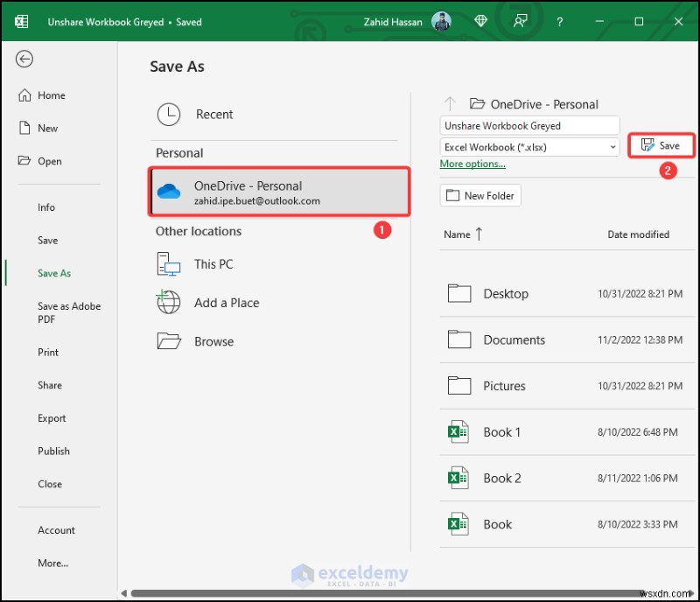This screenshot has height=602, width=700.
Task: Click the Open folder icon in sidebar
Action: (x=24, y=160)
